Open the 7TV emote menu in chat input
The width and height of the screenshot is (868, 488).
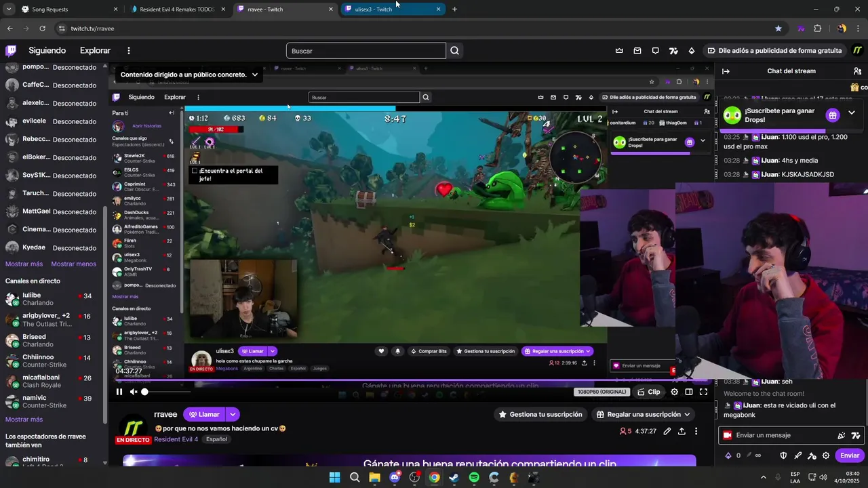[x=856, y=436]
